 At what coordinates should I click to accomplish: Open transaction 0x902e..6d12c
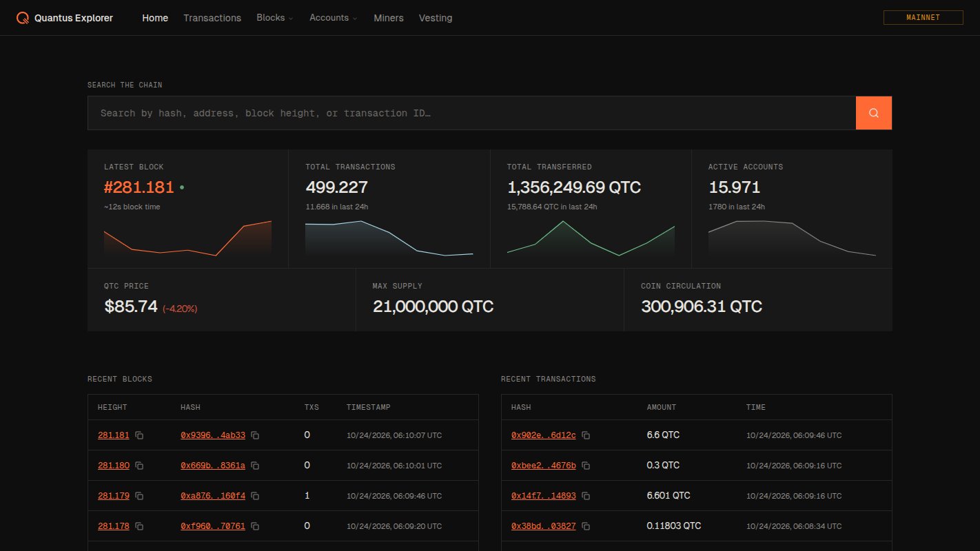click(x=544, y=435)
